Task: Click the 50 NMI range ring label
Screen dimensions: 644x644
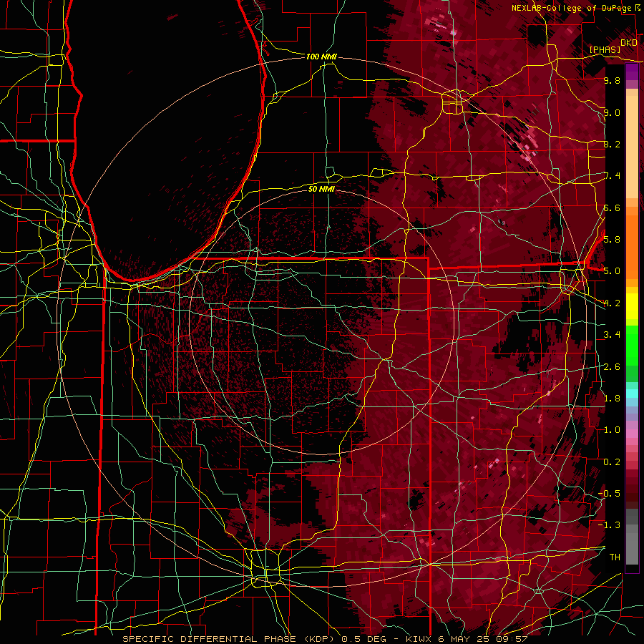Action: click(321, 189)
